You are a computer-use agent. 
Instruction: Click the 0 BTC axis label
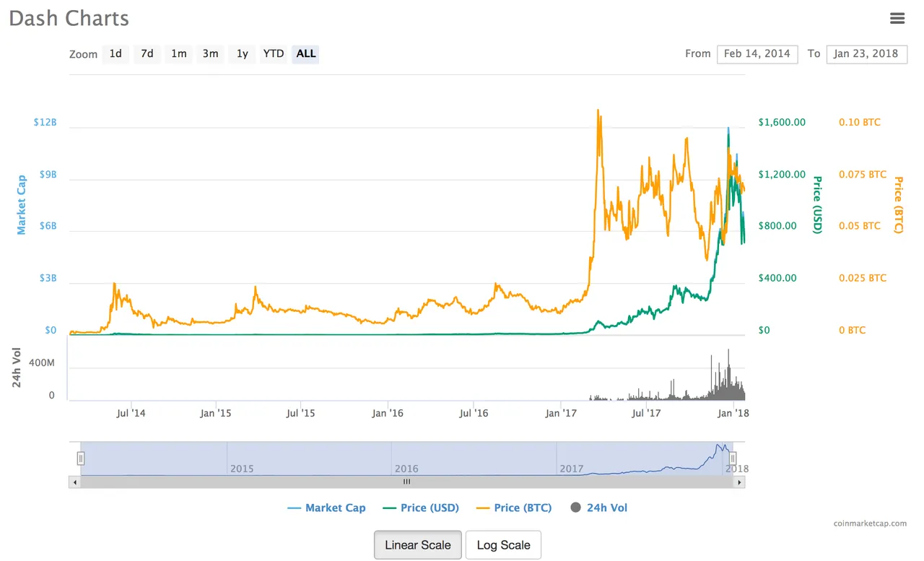[852, 330]
